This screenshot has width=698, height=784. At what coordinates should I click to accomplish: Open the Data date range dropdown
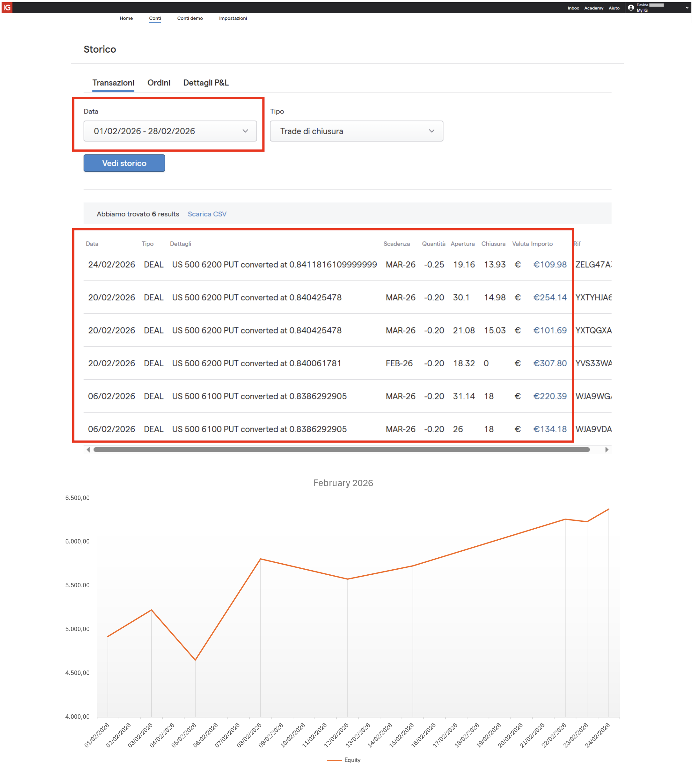[170, 131]
